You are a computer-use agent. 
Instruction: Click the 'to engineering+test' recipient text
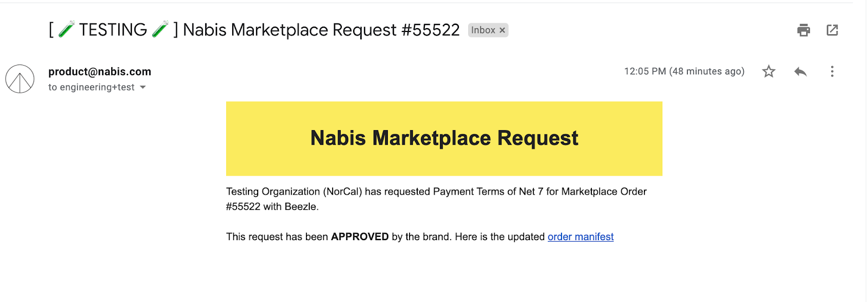pyautogui.click(x=91, y=87)
